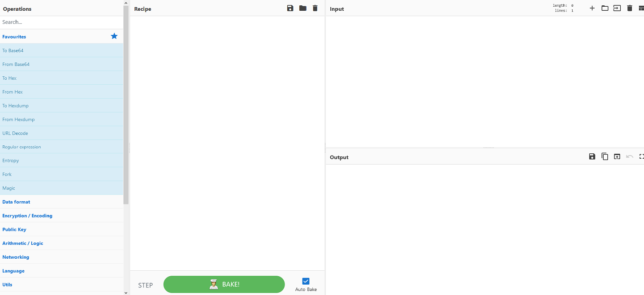Viewport: 644px width, 295px height.
Task: Select the URL Decode operation
Action: [61, 133]
